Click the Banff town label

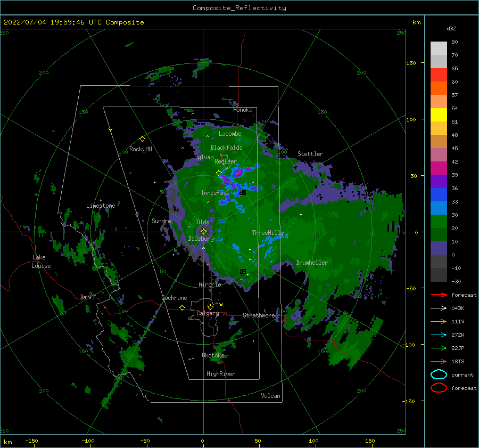88,297
